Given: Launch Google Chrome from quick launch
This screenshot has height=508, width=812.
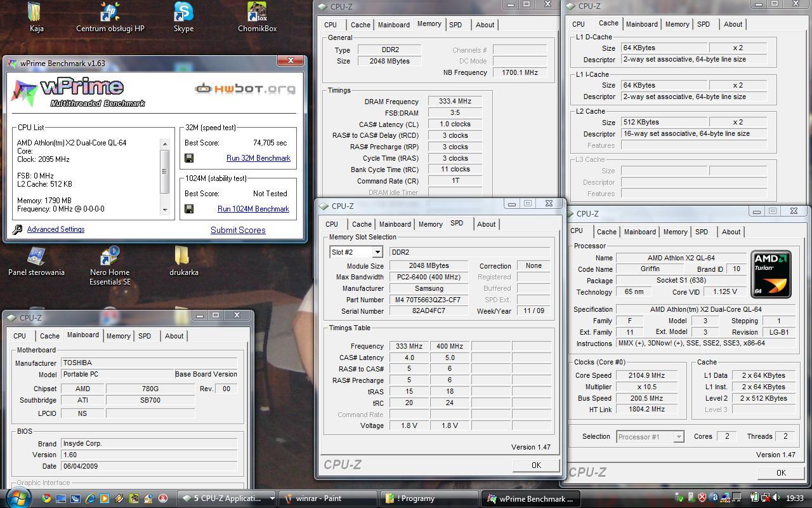Looking at the screenshot, I should 46,498.
